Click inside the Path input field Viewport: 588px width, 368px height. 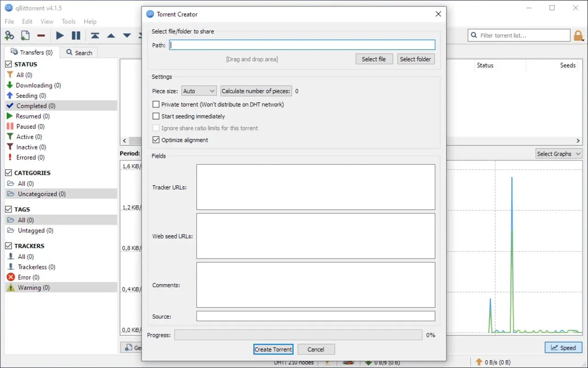point(302,45)
